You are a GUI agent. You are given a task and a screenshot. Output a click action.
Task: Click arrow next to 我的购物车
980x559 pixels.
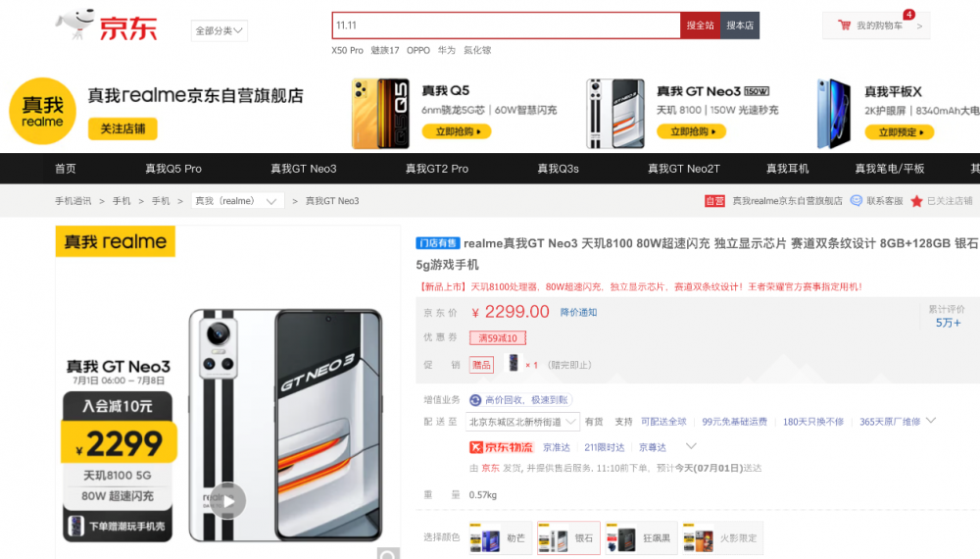[x=919, y=26]
